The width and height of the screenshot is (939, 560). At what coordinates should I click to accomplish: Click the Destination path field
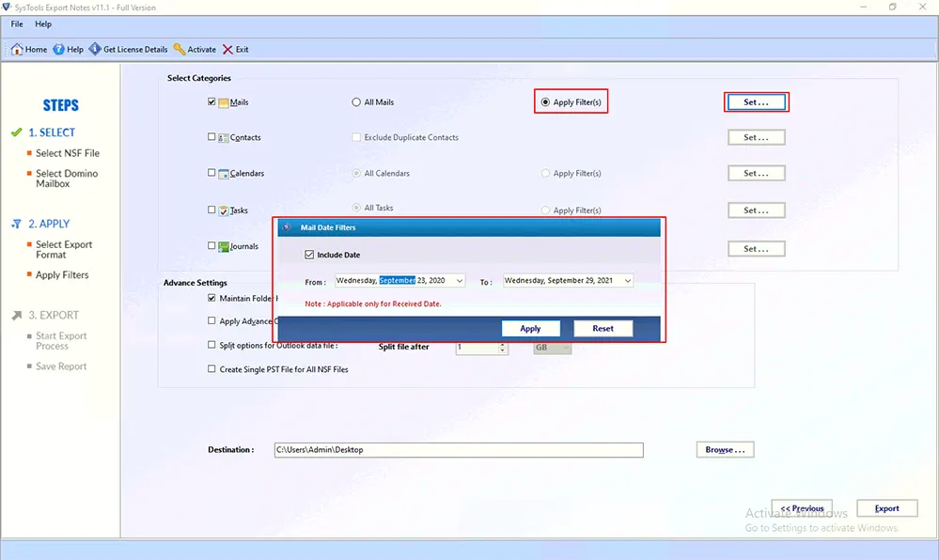point(459,450)
